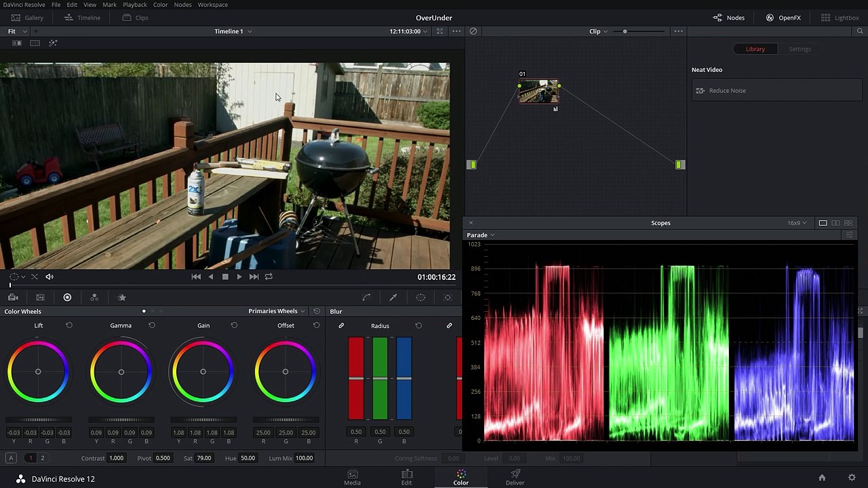Open the Qualifier eyedropper palette
Image resolution: width=868 pixels, height=488 pixels.
click(x=393, y=298)
